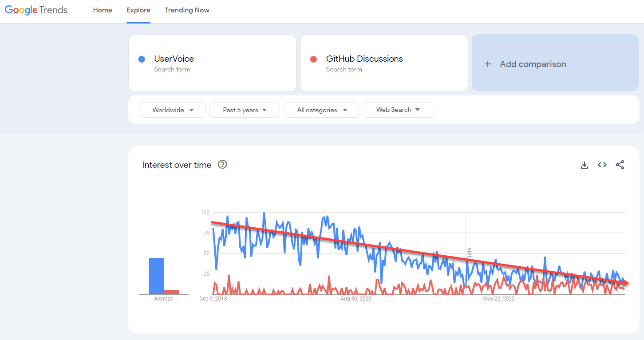Click the share icon on the chart
The height and width of the screenshot is (340, 644).
[x=620, y=165]
